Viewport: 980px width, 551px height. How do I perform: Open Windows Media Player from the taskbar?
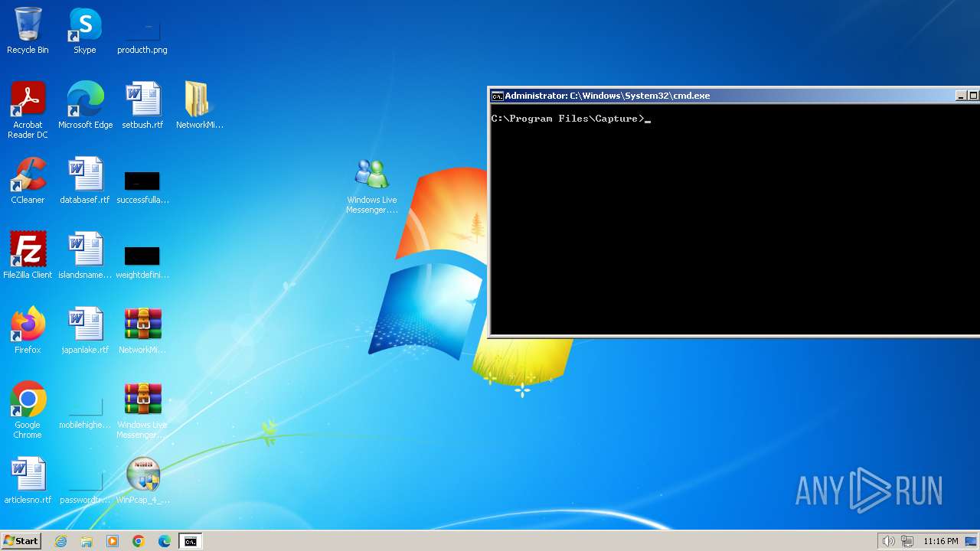[x=113, y=541]
